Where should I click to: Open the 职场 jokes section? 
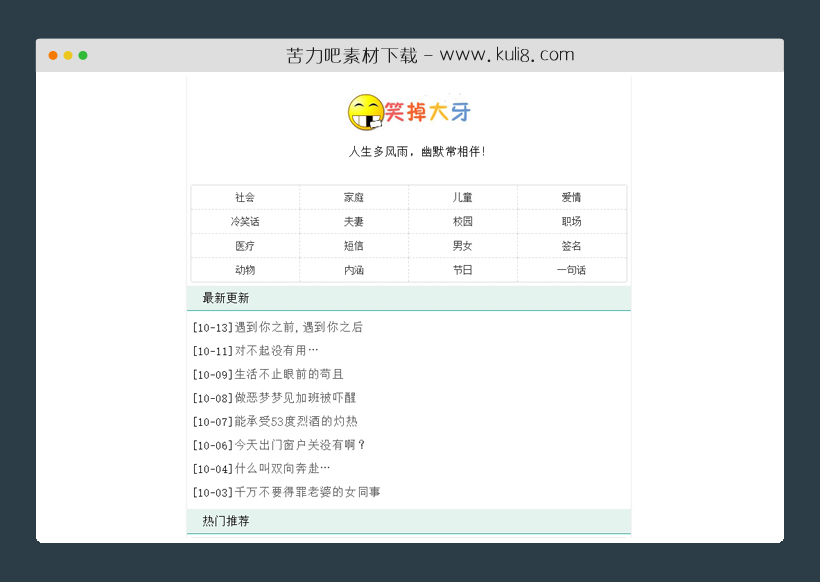pos(571,221)
